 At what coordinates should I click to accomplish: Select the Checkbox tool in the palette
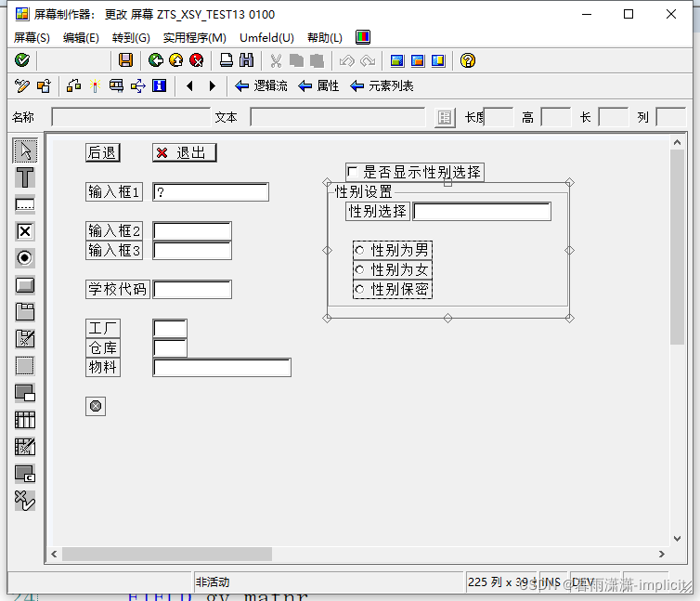pos(25,231)
